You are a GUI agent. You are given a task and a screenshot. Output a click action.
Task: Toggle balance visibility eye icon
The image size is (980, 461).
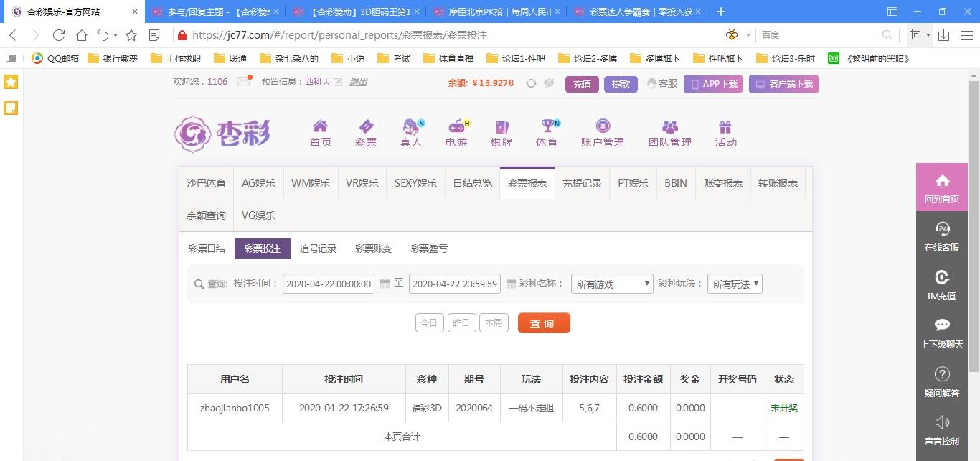(549, 83)
